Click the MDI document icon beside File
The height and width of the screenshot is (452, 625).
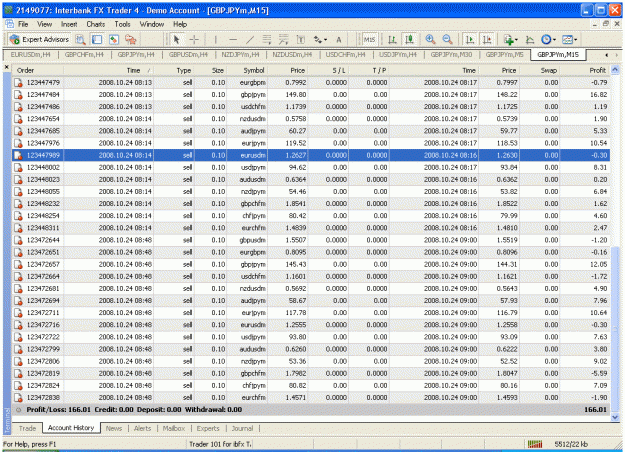click(10, 24)
